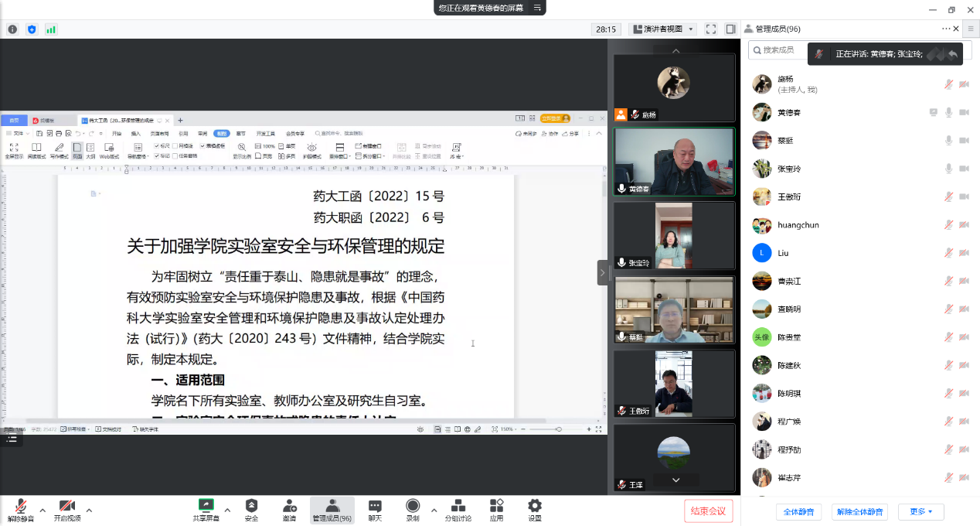This screenshot has width=980, height=526.
Task: Click the unmute microphone icon (解除静音)
Action: tap(21, 507)
